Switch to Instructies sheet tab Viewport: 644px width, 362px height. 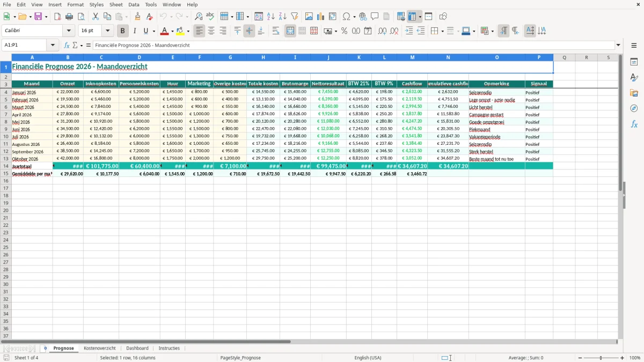click(x=169, y=348)
